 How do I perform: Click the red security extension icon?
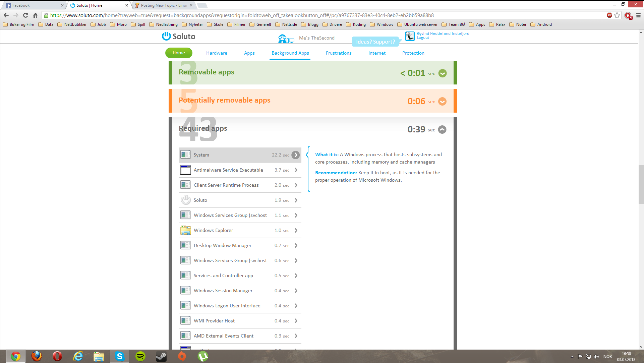(628, 15)
